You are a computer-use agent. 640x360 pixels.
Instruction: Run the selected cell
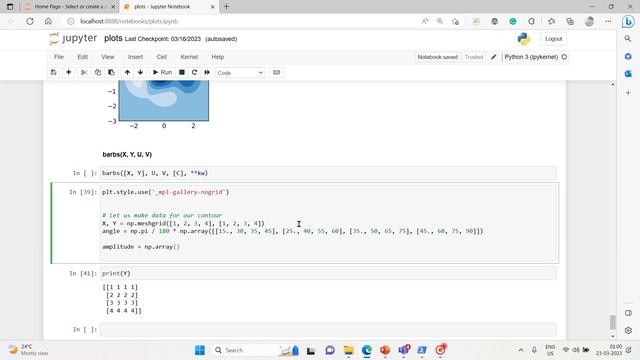pos(162,72)
